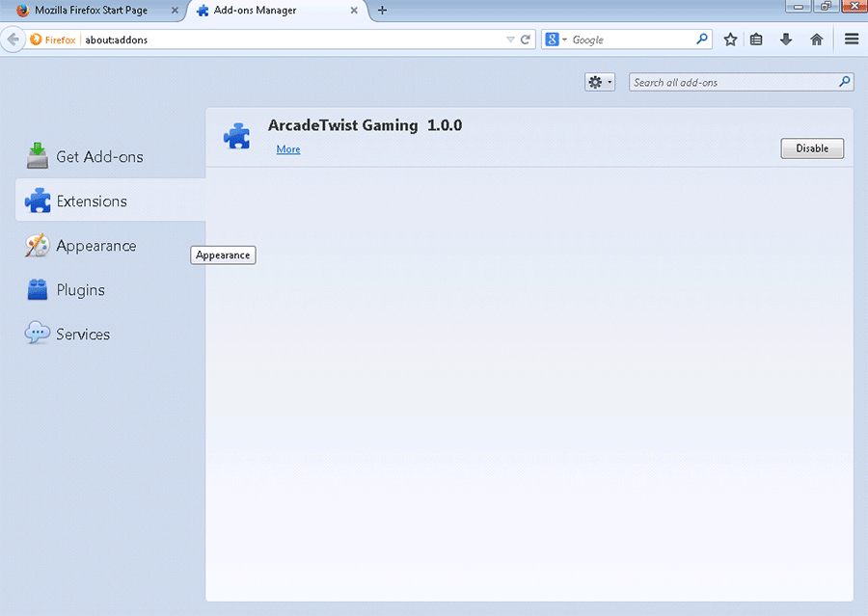Open the bookmarks list icon
868x616 pixels.
click(757, 40)
